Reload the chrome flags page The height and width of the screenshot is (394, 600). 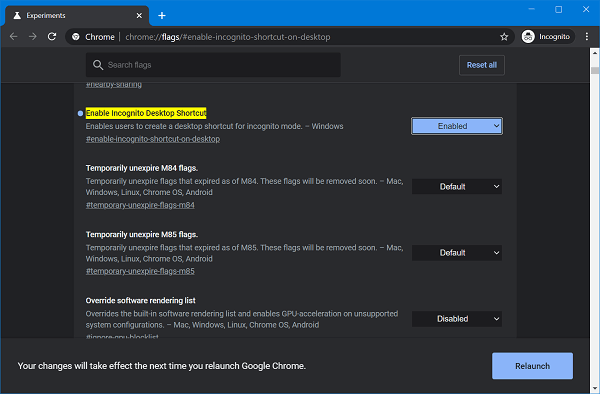tap(52, 37)
